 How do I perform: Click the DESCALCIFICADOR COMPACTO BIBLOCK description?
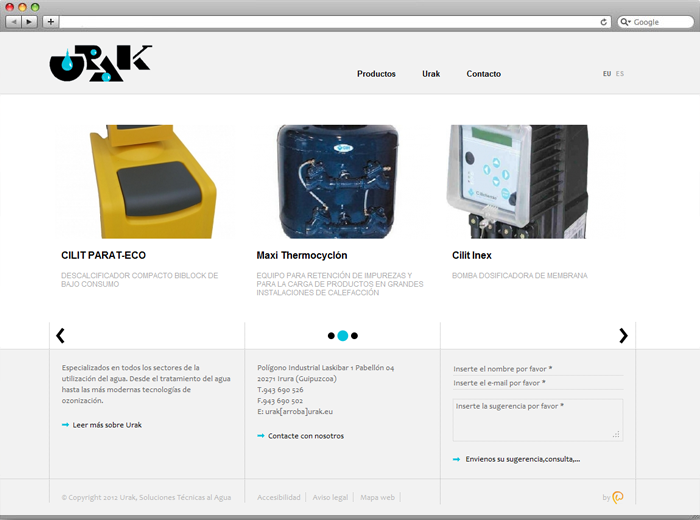[x=140, y=280]
